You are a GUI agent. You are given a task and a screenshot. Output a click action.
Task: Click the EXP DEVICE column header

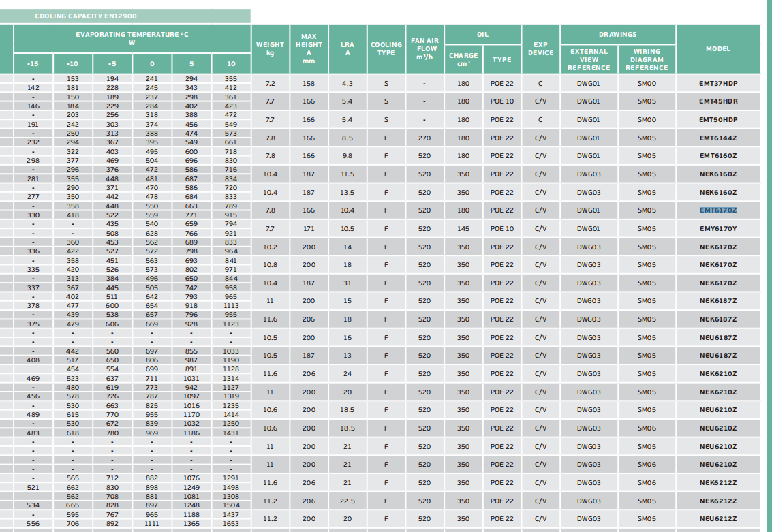click(540, 48)
